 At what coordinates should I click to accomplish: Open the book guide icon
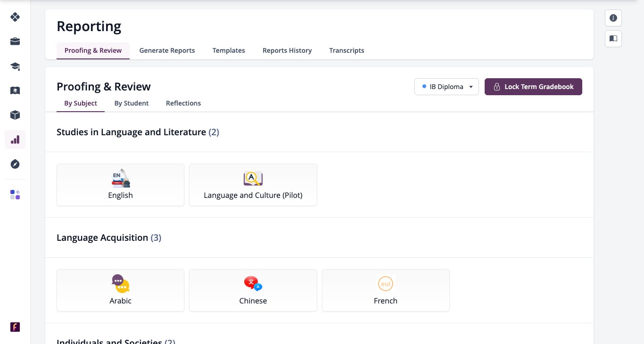tap(613, 39)
